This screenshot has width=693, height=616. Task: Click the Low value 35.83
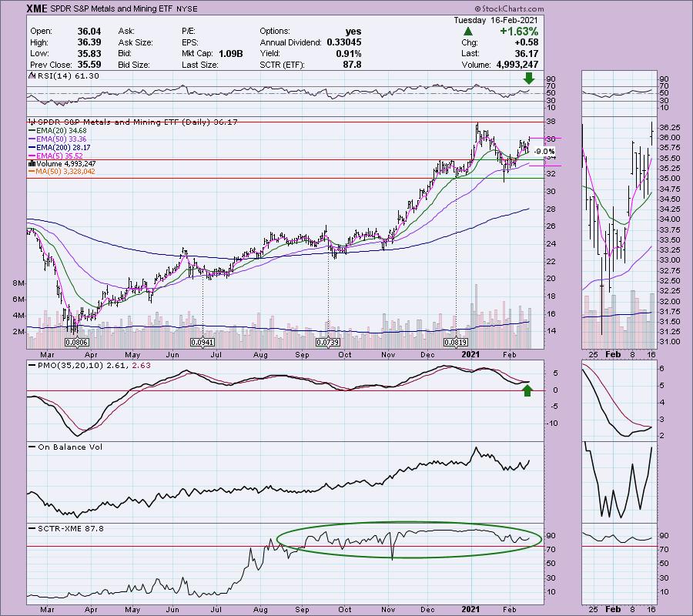pos(89,53)
